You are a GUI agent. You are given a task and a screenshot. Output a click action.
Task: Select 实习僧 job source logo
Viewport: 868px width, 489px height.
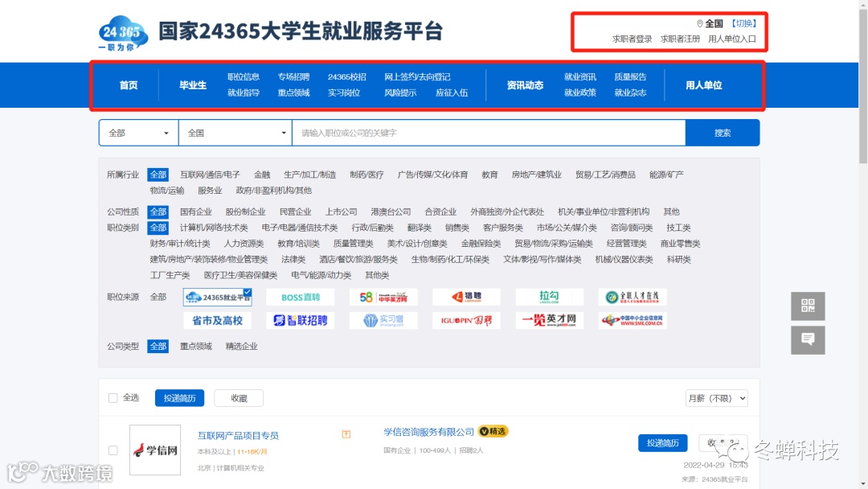(383, 320)
